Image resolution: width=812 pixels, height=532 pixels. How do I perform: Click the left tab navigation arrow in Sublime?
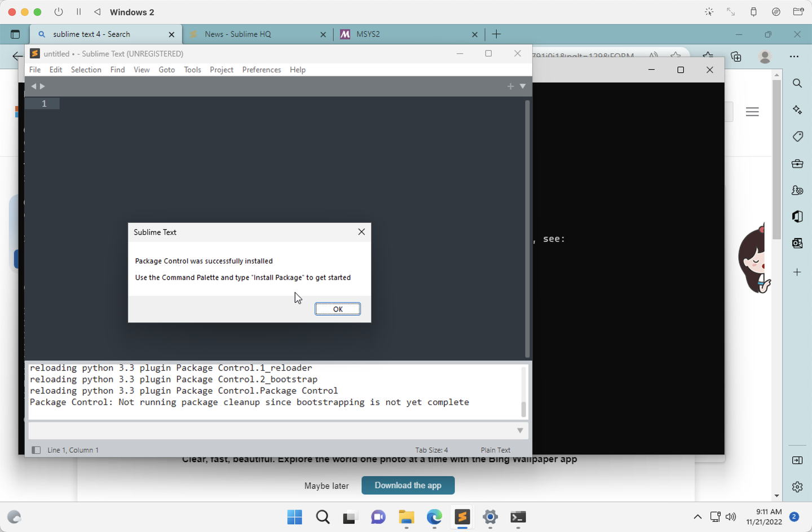click(34, 86)
